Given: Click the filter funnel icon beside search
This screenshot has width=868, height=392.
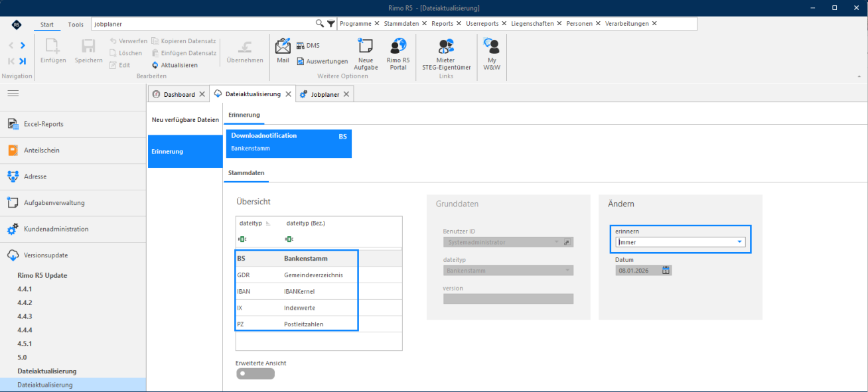Looking at the screenshot, I should coord(331,23).
